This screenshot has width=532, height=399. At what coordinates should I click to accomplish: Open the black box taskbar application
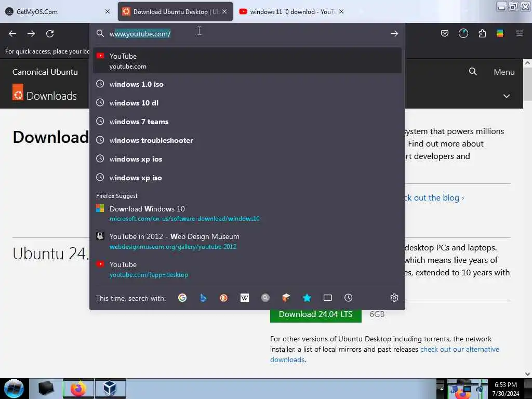46,389
